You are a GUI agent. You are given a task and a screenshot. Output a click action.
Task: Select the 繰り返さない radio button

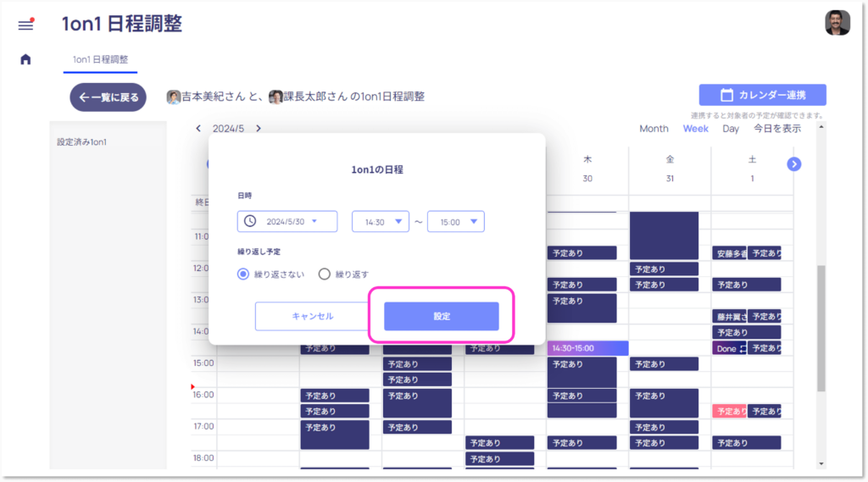244,274
